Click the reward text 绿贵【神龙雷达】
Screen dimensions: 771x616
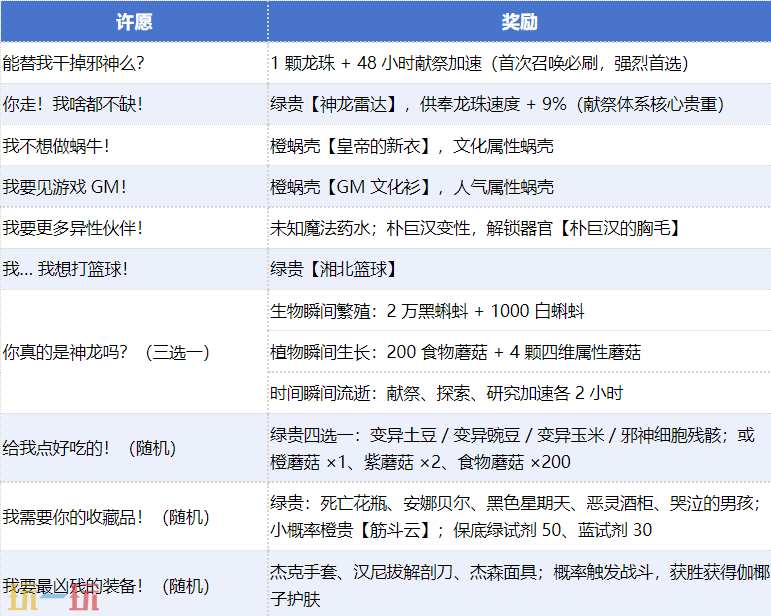click(x=334, y=104)
